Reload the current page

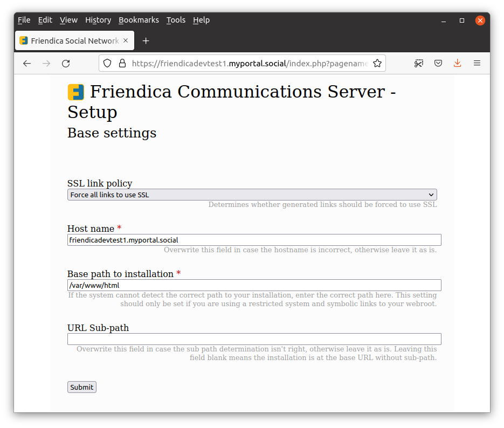[x=66, y=64]
